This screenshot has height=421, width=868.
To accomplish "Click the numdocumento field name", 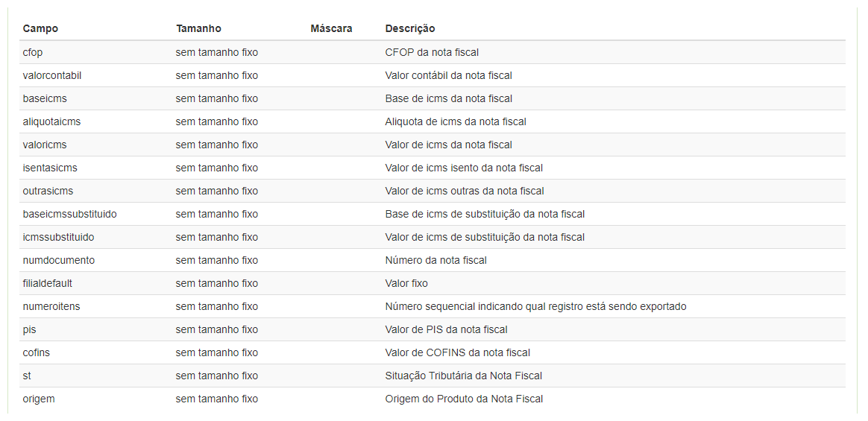I will (59, 260).
